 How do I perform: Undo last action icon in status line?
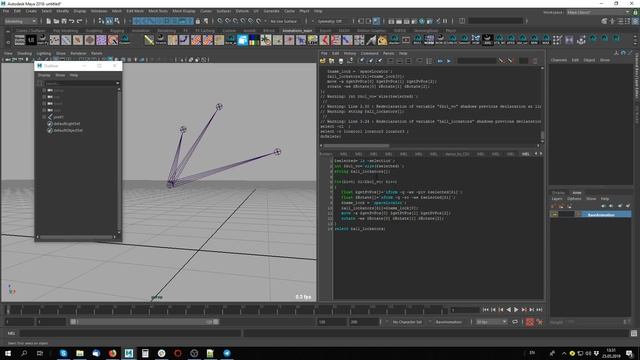click(71, 21)
